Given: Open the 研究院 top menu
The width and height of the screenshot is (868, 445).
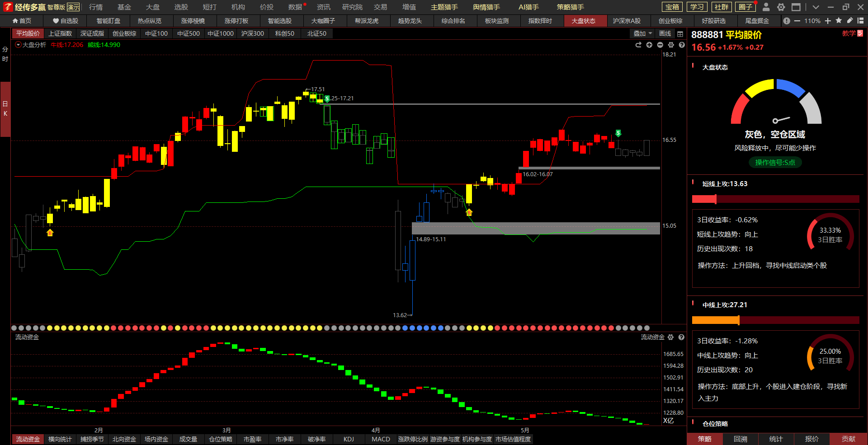Looking at the screenshot, I should click(353, 7).
